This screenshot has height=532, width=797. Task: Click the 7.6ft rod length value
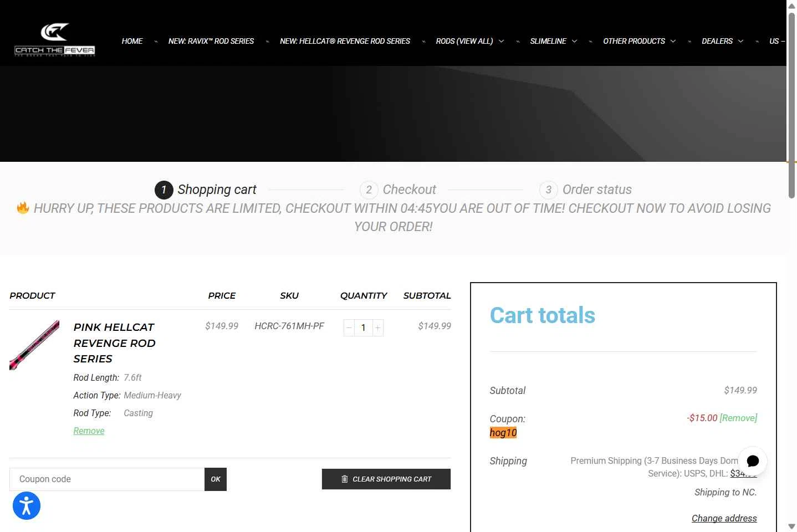point(132,377)
